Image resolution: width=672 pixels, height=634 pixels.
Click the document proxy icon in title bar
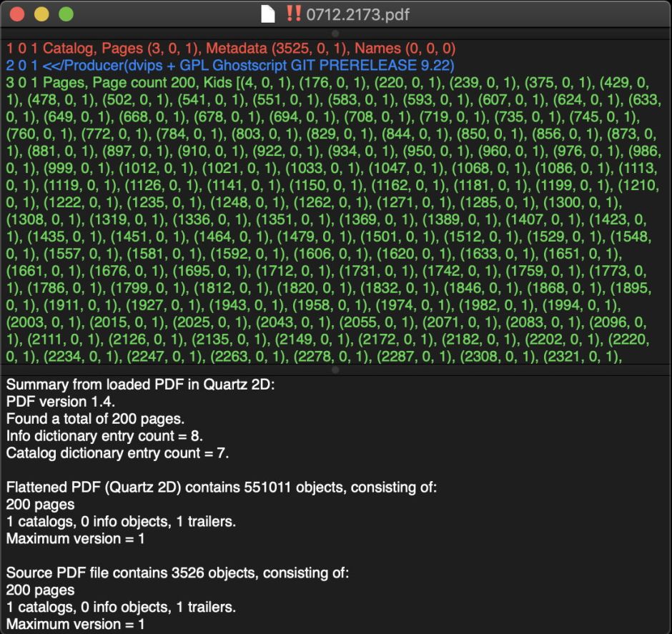[x=268, y=14]
